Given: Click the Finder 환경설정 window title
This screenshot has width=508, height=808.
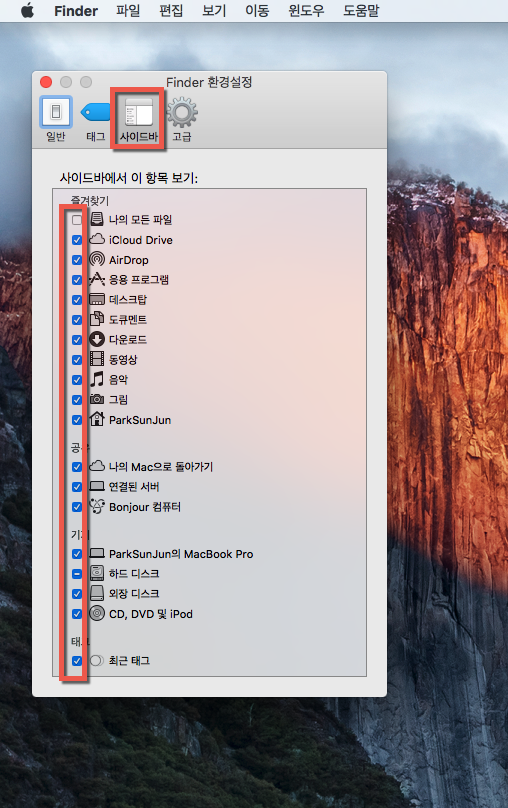Looking at the screenshot, I should click(209, 82).
